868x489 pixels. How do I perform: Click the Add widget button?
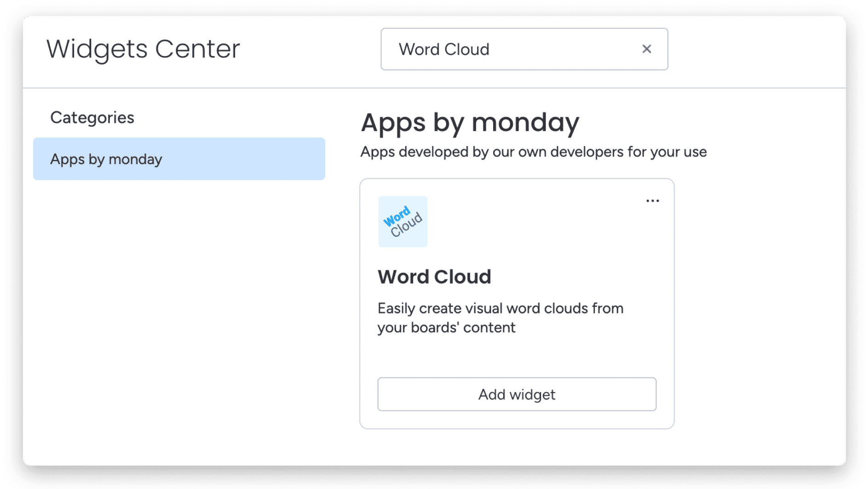[517, 394]
